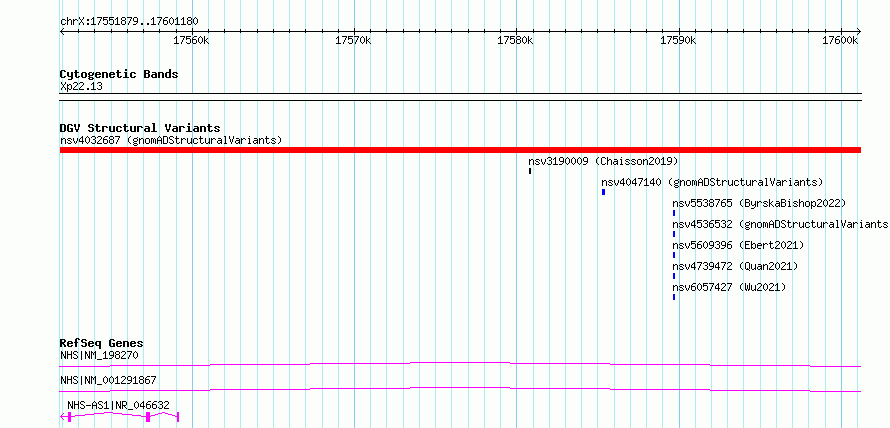
Task: Click the Cytogenetic Bands track title
Action: pos(119,74)
